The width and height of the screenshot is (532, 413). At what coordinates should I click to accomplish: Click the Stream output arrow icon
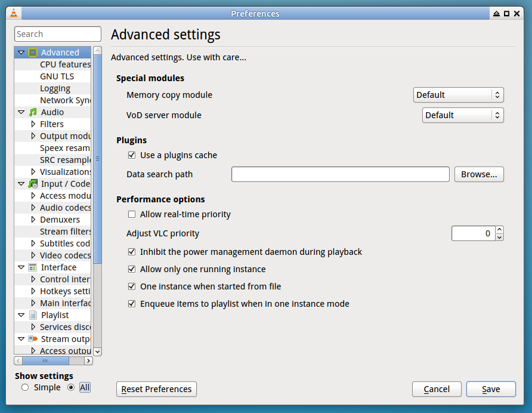(33, 339)
